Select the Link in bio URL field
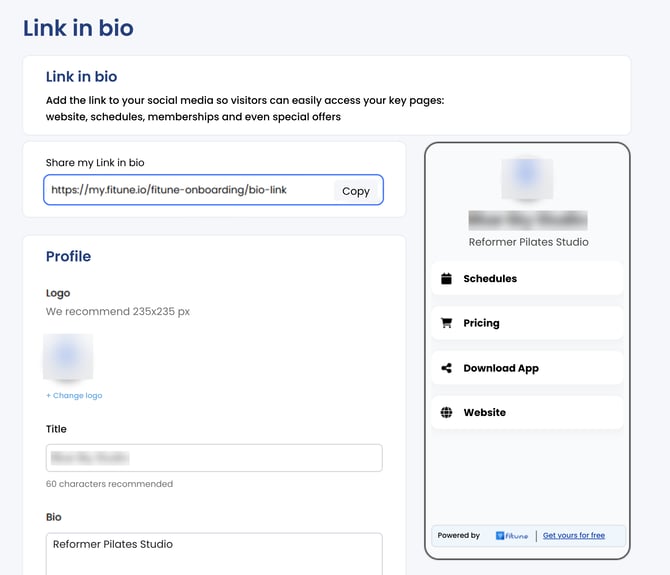The image size is (670, 575). coord(213,190)
